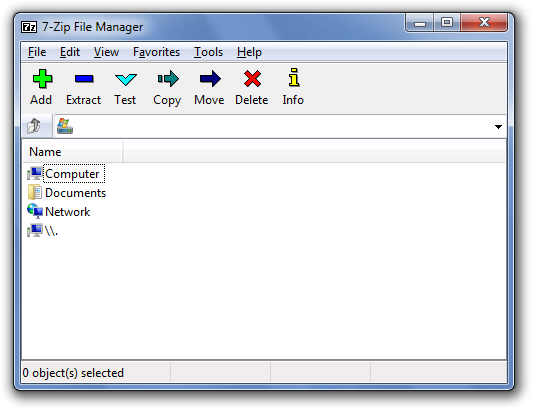This screenshot has width=533, height=410.
Task: Activate the Move arrow tool
Action: 210,79
